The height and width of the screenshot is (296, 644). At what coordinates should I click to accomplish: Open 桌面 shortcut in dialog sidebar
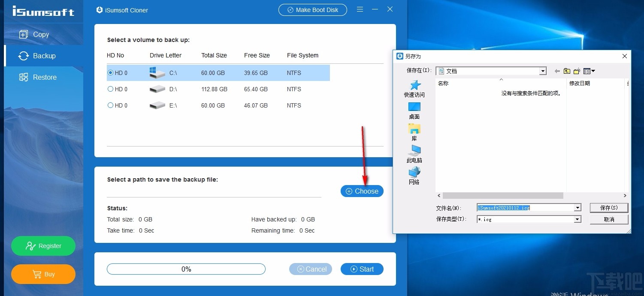tap(414, 109)
